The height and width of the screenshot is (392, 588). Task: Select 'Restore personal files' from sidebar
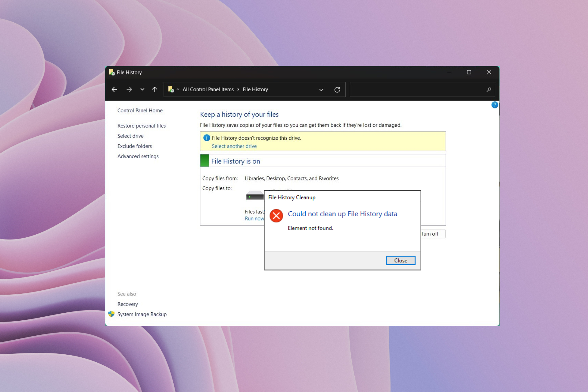141,125
